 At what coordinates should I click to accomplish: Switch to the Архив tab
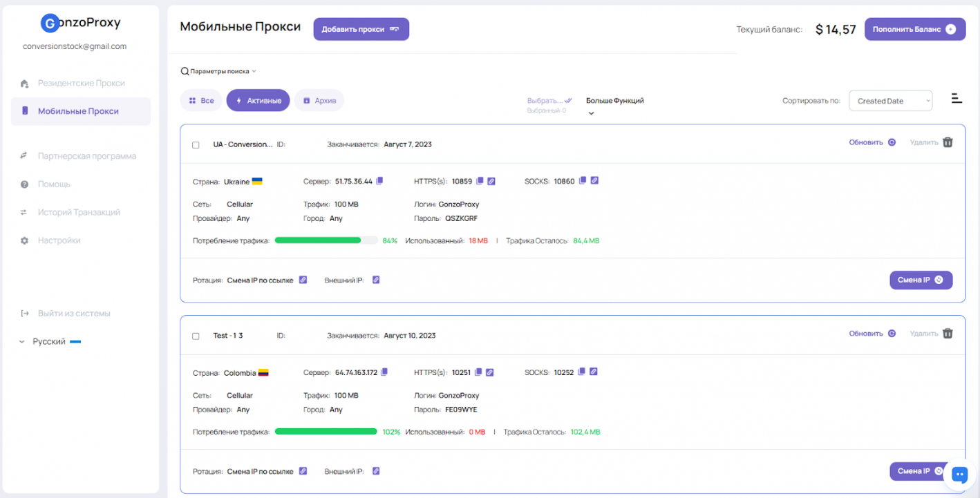pyautogui.click(x=319, y=100)
